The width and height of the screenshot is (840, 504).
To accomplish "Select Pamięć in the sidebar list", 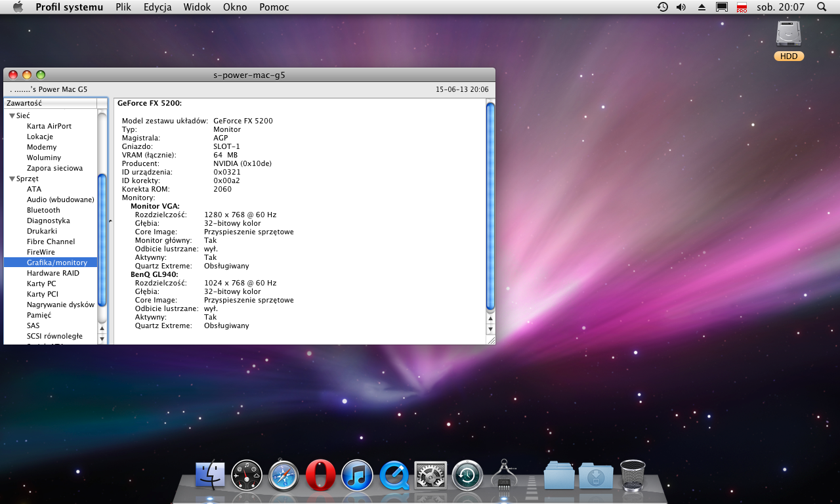I will pyautogui.click(x=39, y=315).
